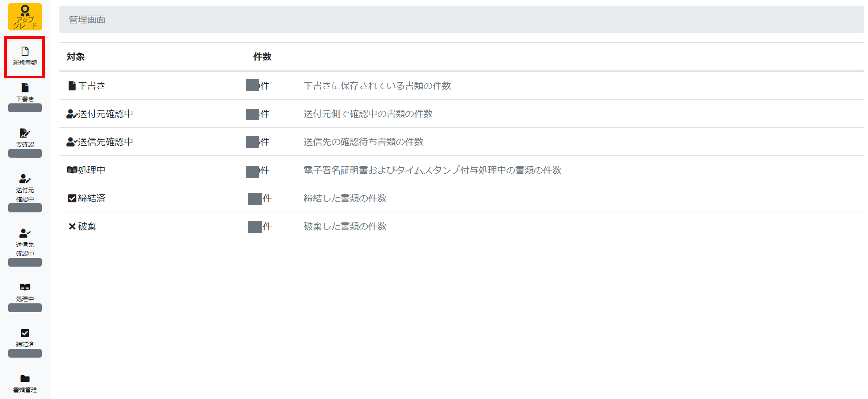This screenshot has height=399, width=868.
Task: Click the yellow アップグレード upgrade button
Action: (x=25, y=17)
